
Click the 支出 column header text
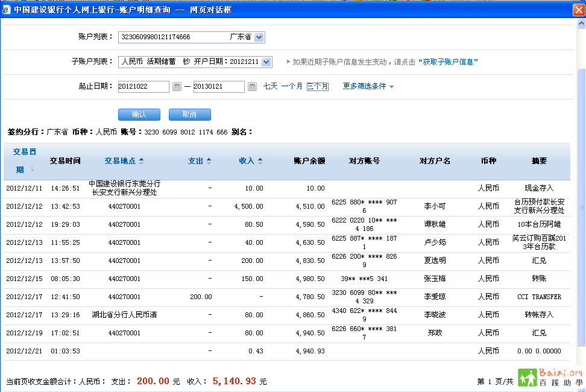(195, 161)
